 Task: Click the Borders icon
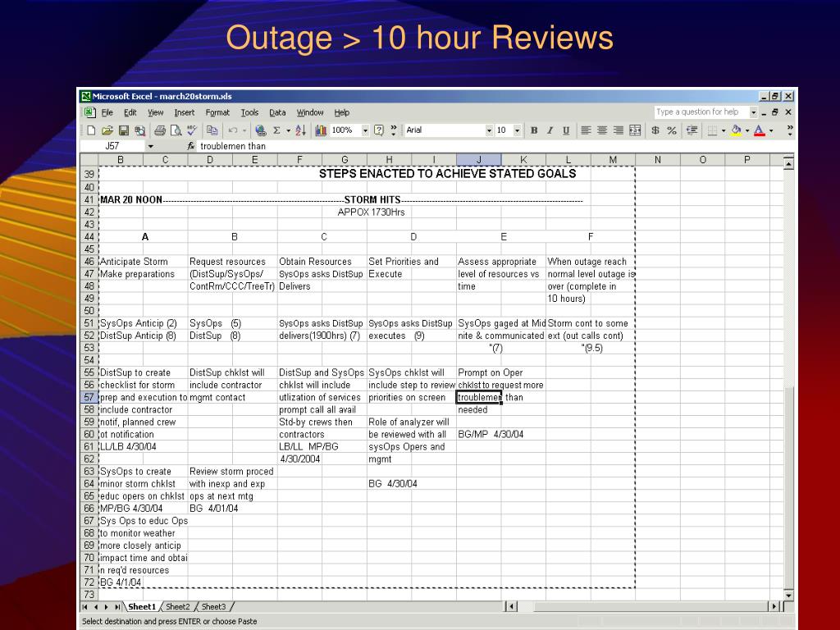(712, 130)
